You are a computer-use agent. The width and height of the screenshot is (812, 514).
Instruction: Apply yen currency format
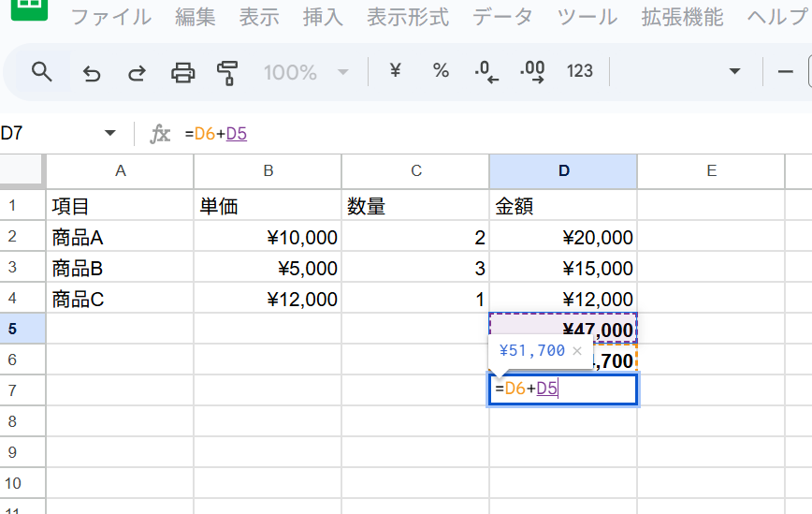395,71
